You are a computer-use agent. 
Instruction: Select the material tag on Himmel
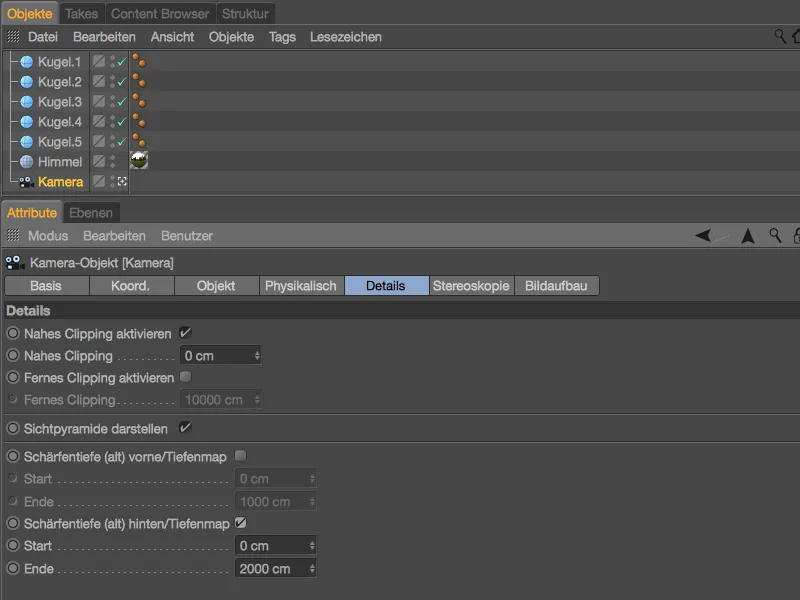[x=139, y=160]
